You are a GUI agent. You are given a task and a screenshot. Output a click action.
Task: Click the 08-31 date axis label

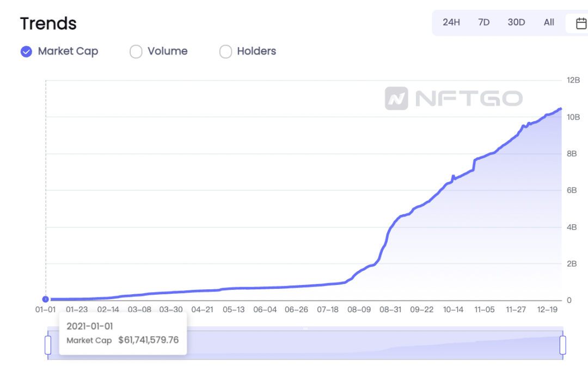390,310
